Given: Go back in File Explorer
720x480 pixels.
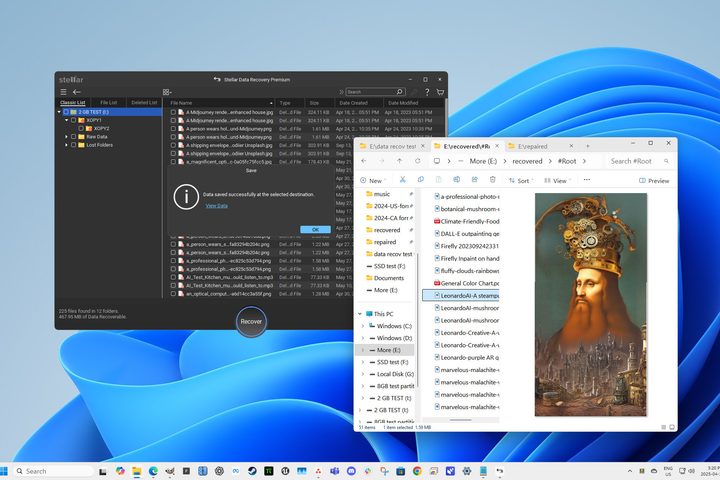Looking at the screenshot, I should coord(364,161).
